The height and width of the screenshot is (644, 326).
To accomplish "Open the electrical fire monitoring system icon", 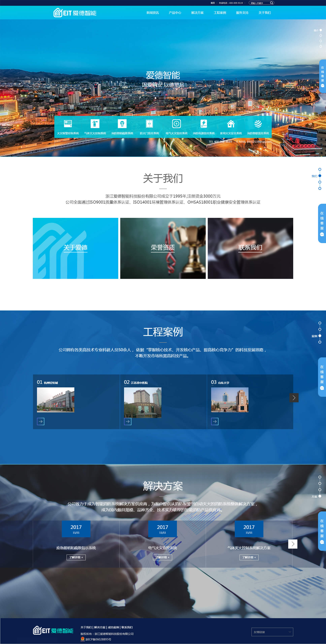I will pos(177,123).
